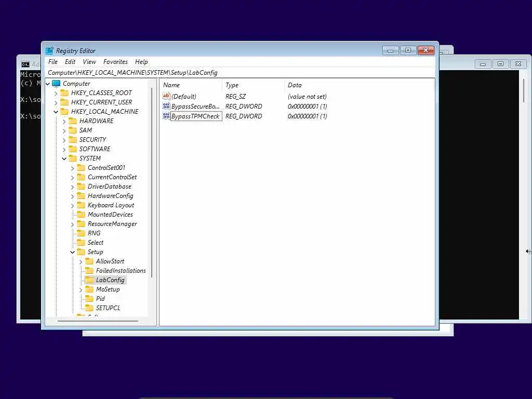
Task: Click the HKEY_LOCAL_MACHINE folder icon
Action: point(64,111)
